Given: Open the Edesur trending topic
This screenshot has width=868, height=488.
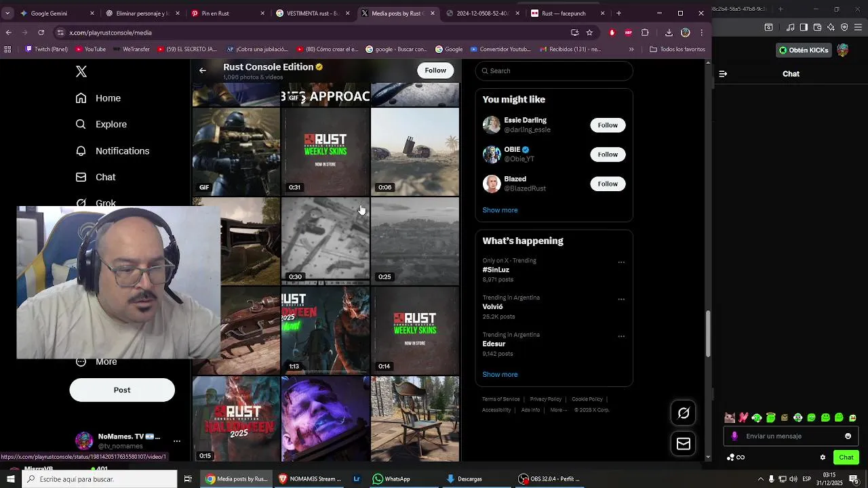Looking at the screenshot, I should (494, 344).
